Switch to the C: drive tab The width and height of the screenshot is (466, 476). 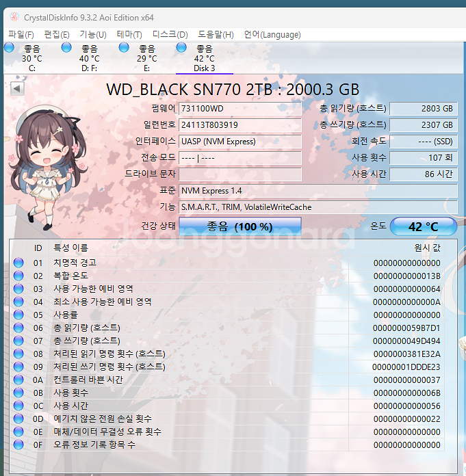pyautogui.click(x=32, y=58)
